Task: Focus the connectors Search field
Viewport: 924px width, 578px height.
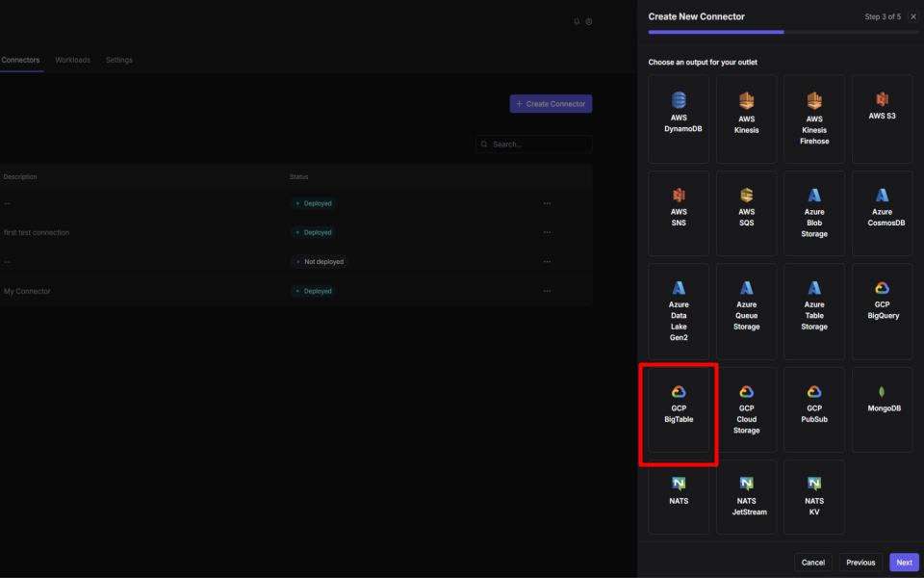Action: point(534,144)
